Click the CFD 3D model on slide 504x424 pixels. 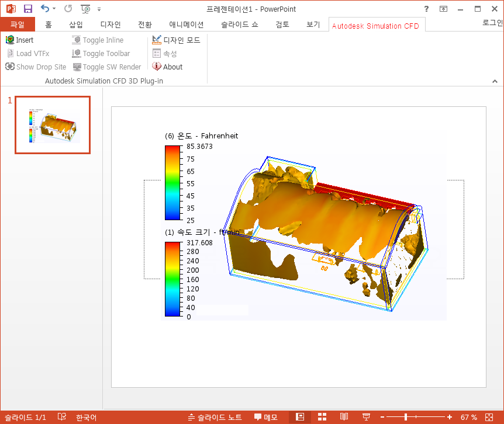[x=325, y=234]
